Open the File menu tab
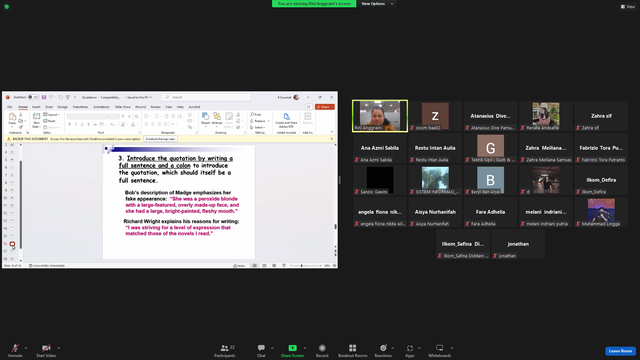Image resolution: width=640 pixels, height=360 pixels. (9, 107)
